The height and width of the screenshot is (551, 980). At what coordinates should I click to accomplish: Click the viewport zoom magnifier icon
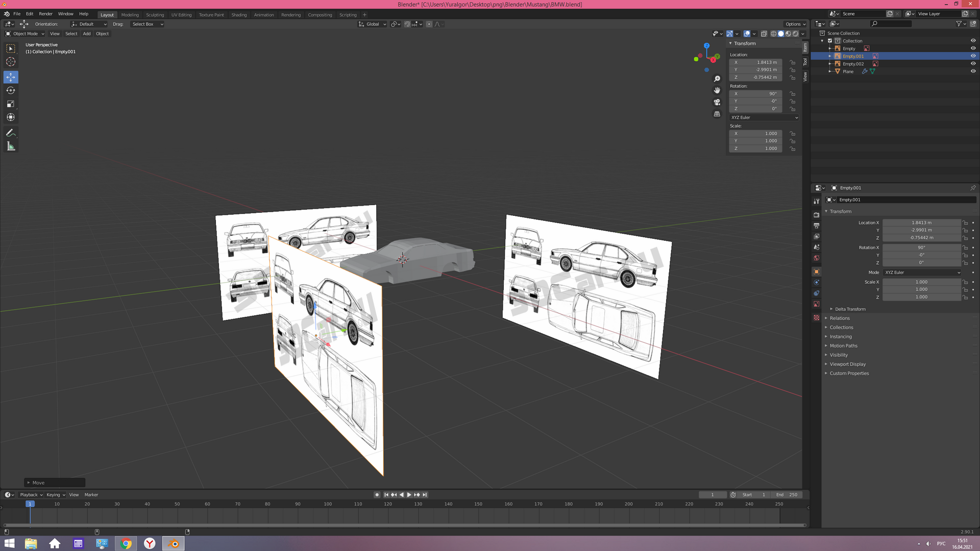717,79
